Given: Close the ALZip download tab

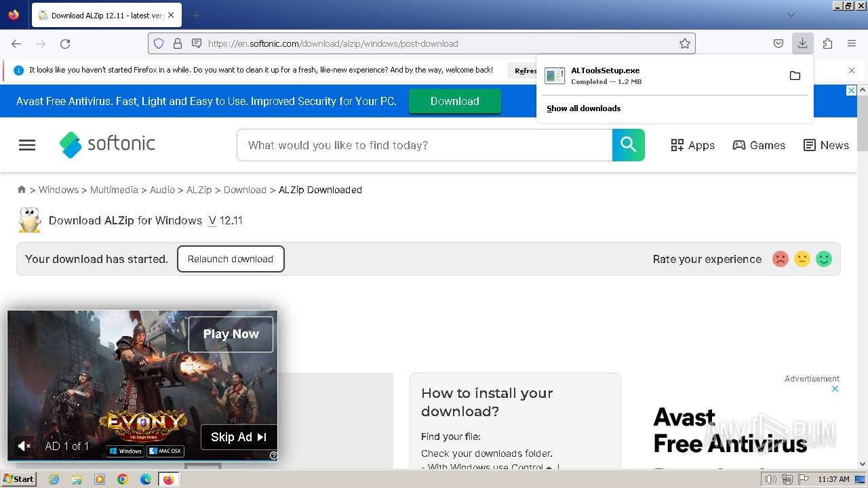Looking at the screenshot, I should pyautogui.click(x=170, y=15).
